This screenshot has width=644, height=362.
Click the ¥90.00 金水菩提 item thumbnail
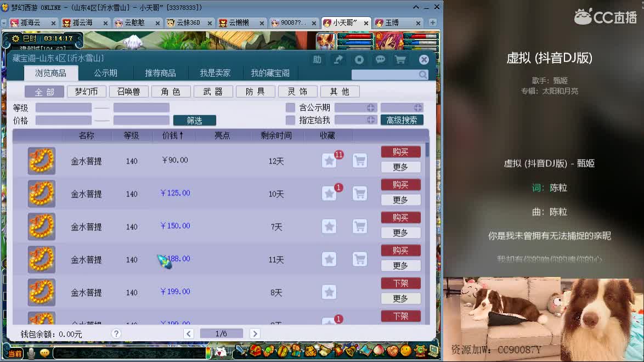click(41, 161)
